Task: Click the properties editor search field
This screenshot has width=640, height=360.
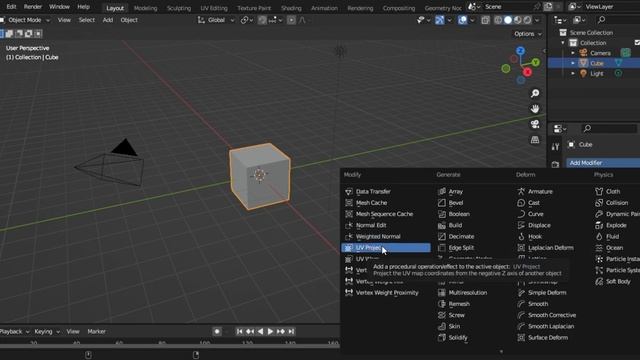Action: (x=609, y=129)
